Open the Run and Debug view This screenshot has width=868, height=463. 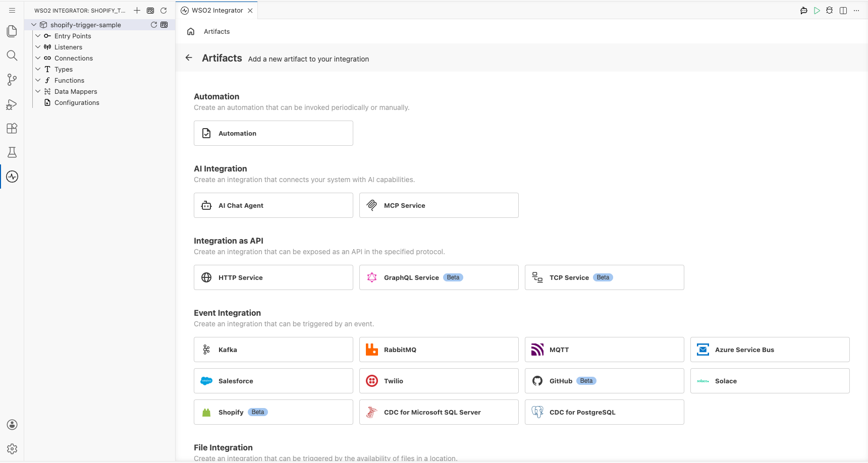12,104
